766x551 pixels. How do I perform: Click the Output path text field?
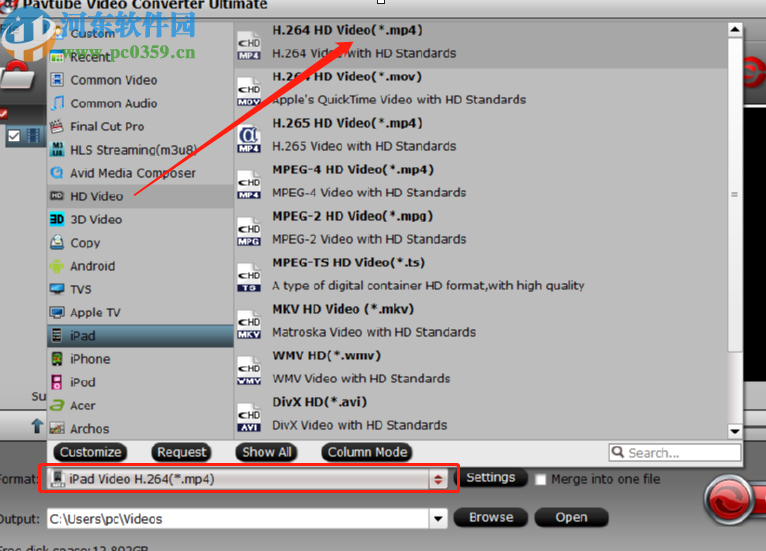point(238,519)
